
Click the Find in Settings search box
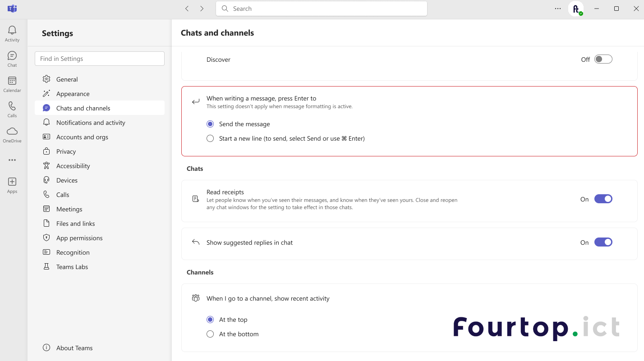(99, 59)
